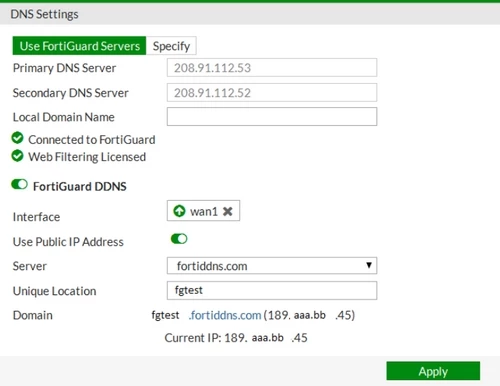Open the Server dropdown fortiddns.com

click(272, 266)
